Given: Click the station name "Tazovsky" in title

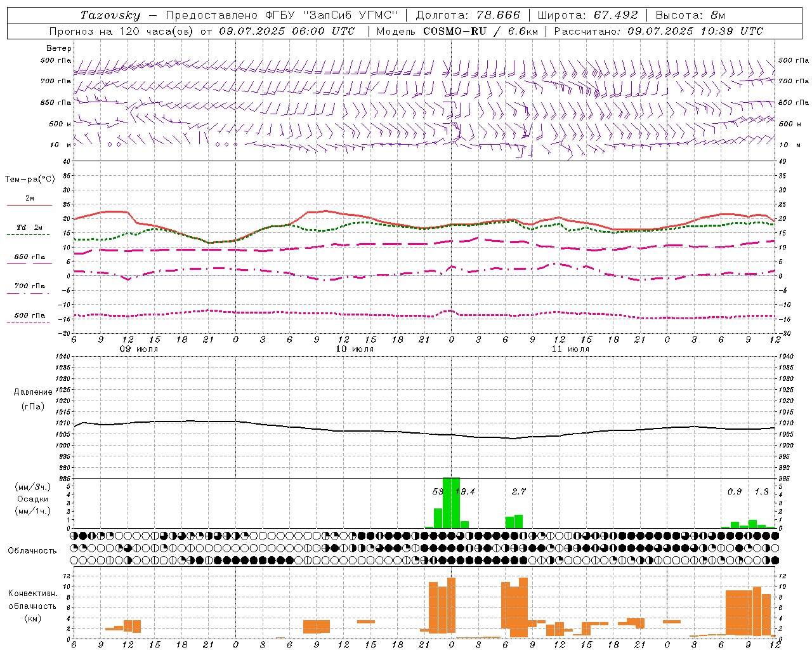Looking at the screenshot, I should (110, 15).
